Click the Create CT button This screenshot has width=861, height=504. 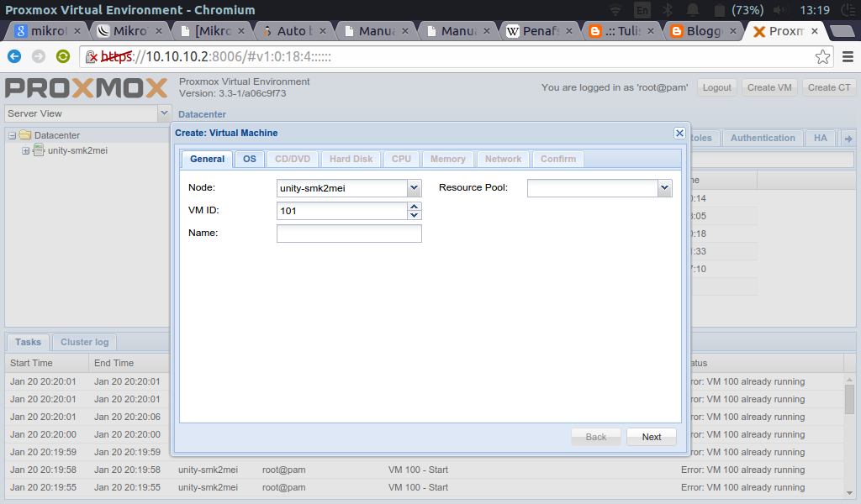coord(829,87)
